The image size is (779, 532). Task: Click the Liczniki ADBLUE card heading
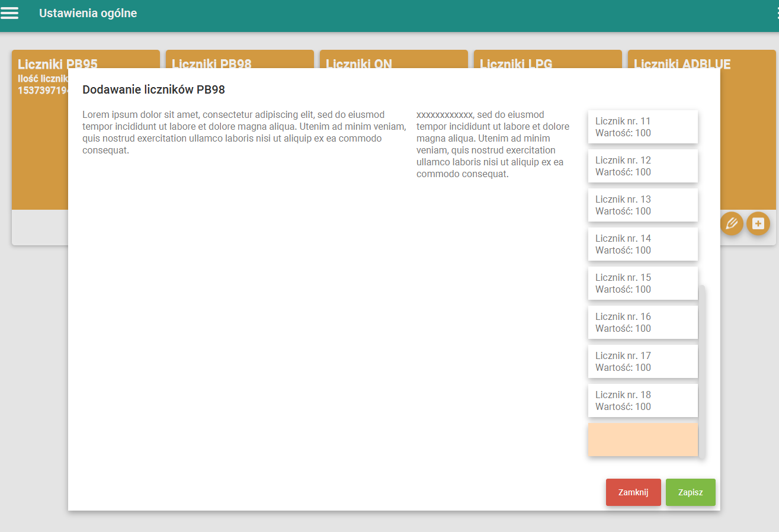(682, 63)
